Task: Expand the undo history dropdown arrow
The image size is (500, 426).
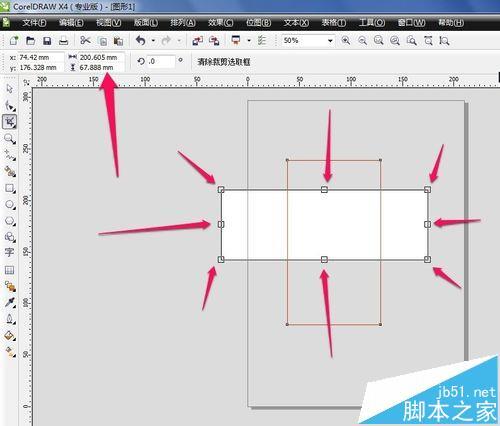Action: pos(153,41)
